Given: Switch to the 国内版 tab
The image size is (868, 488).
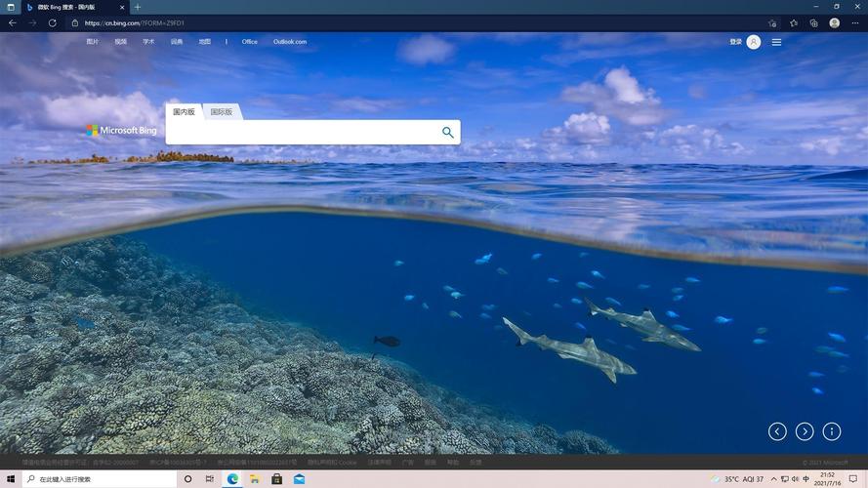Looking at the screenshot, I should [x=184, y=112].
